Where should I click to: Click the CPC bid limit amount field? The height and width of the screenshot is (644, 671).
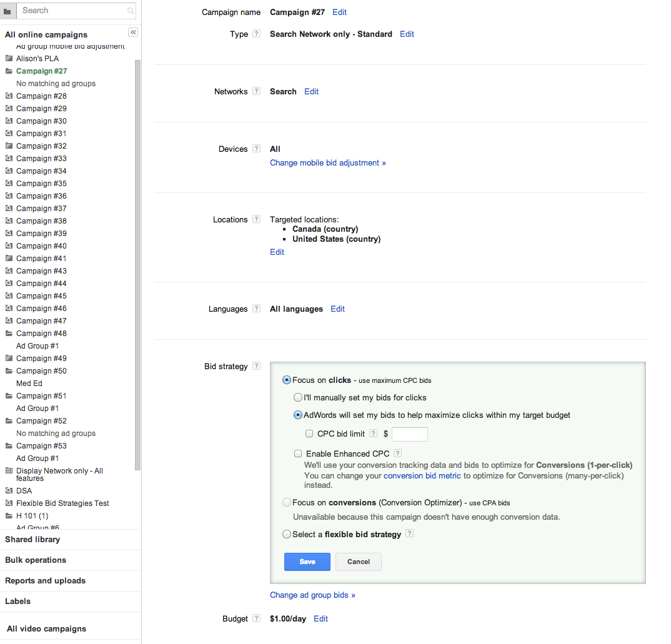pos(409,434)
